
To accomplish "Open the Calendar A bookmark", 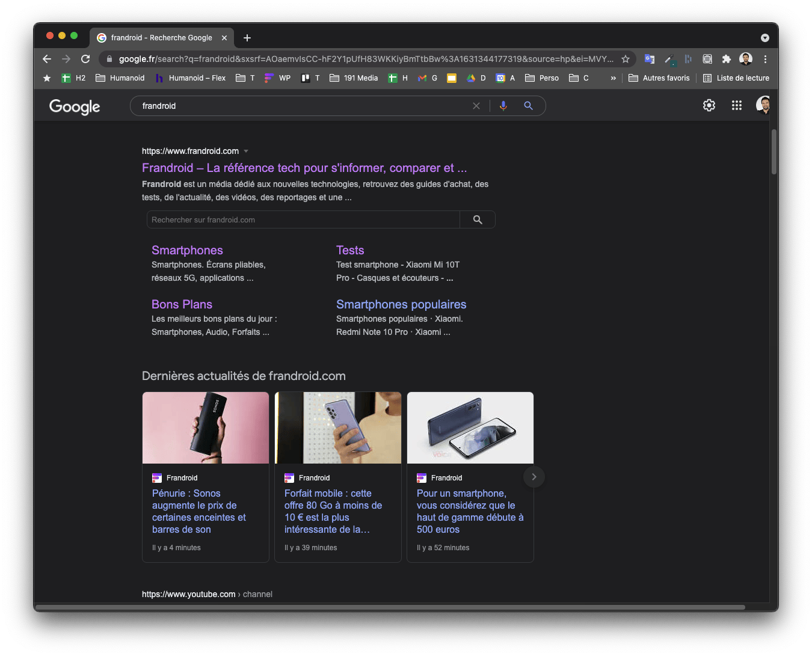I will [x=505, y=78].
